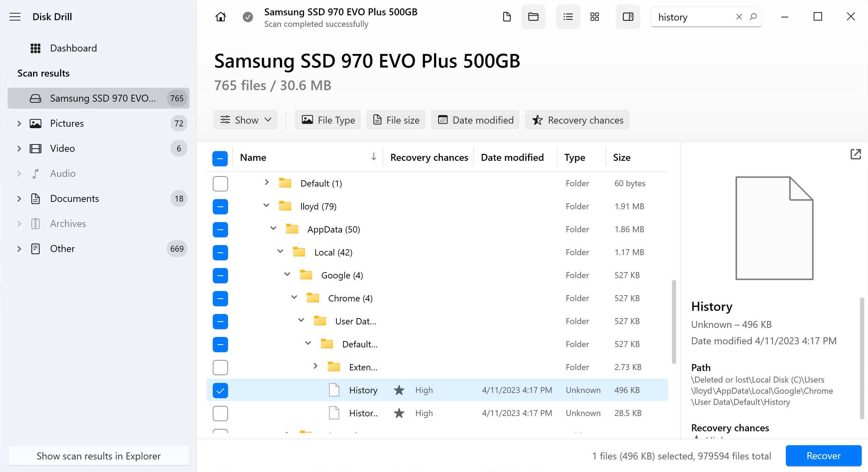Open Documents scan results

point(99,199)
